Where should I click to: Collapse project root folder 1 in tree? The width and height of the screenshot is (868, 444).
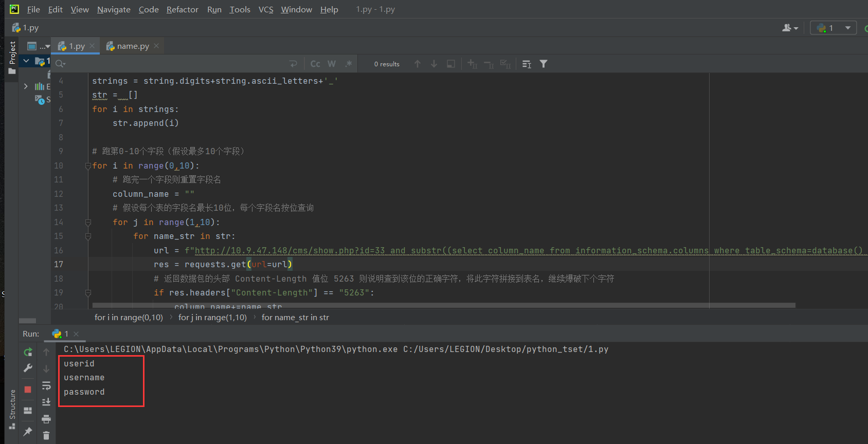coord(26,61)
